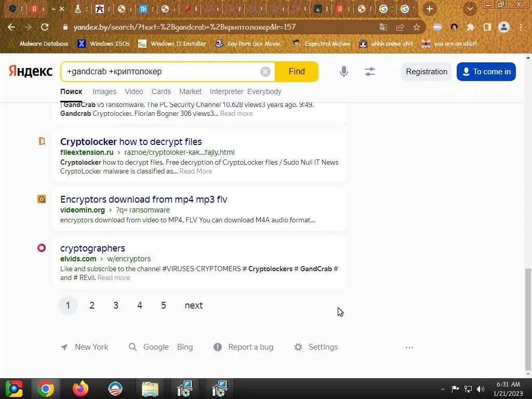Click the elvids.com result favicon
This screenshot has width=532, height=399.
(42, 248)
